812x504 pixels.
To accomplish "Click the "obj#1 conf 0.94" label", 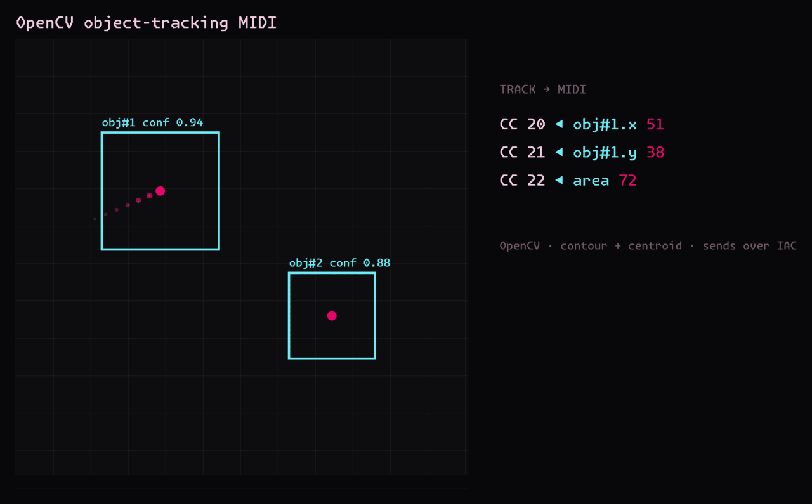I will [152, 122].
